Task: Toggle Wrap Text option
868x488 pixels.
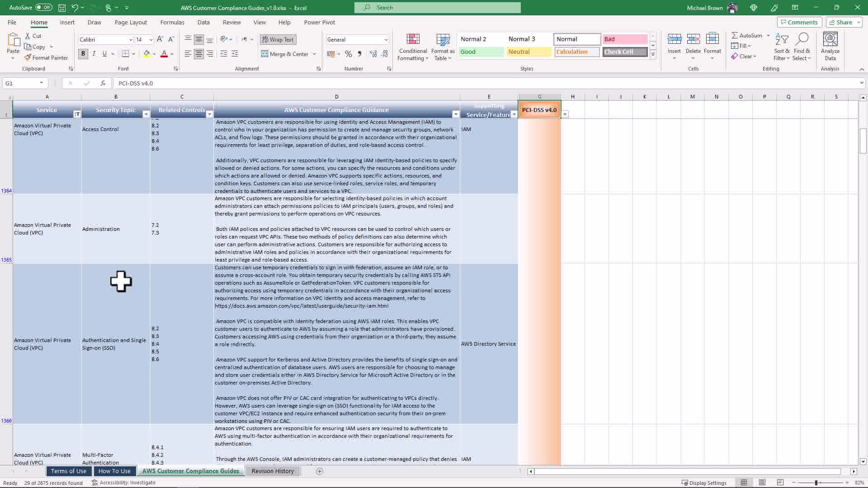Action: (278, 40)
